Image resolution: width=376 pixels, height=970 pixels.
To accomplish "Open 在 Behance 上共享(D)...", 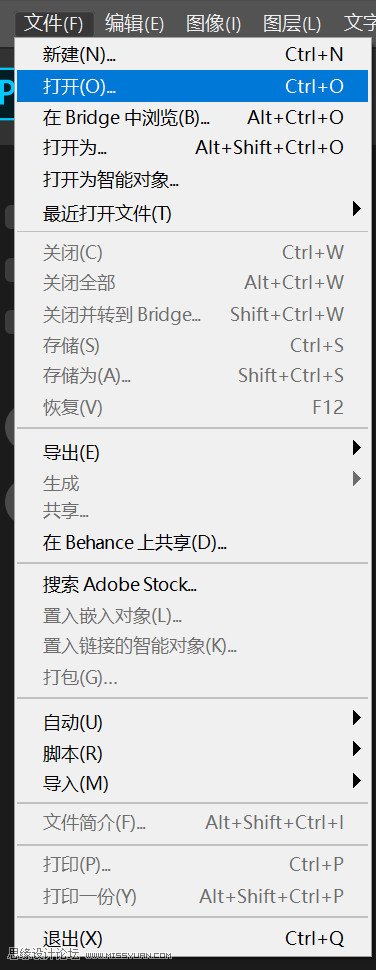I will click(192, 543).
